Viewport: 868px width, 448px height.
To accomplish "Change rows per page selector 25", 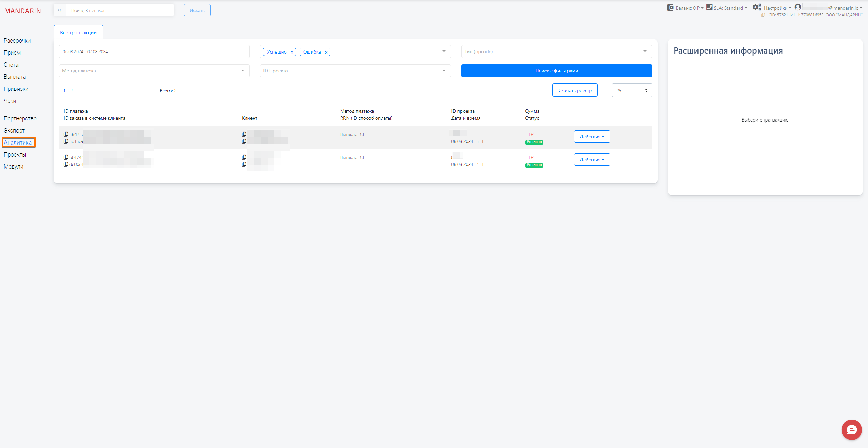I will pos(632,90).
